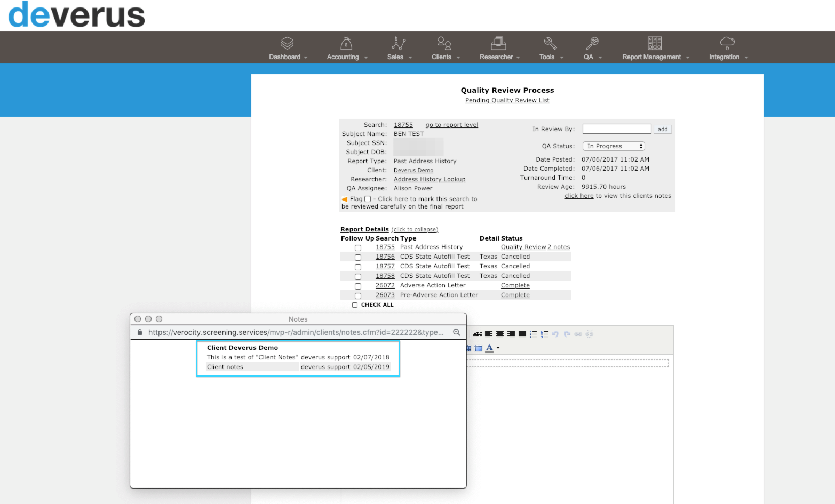Enable the CHECK ALL checkbox

pos(355,305)
